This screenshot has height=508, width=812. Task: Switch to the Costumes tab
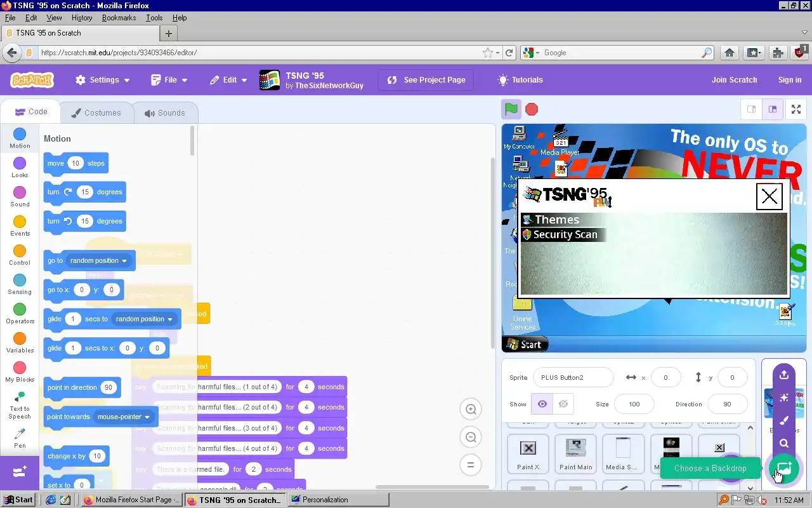[96, 113]
